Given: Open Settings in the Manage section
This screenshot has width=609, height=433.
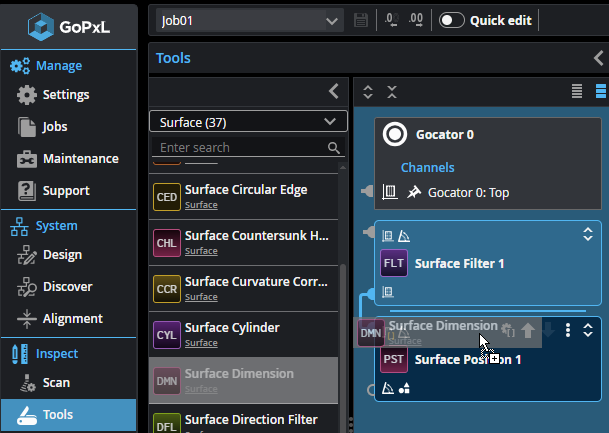Looking at the screenshot, I should [x=66, y=95].
